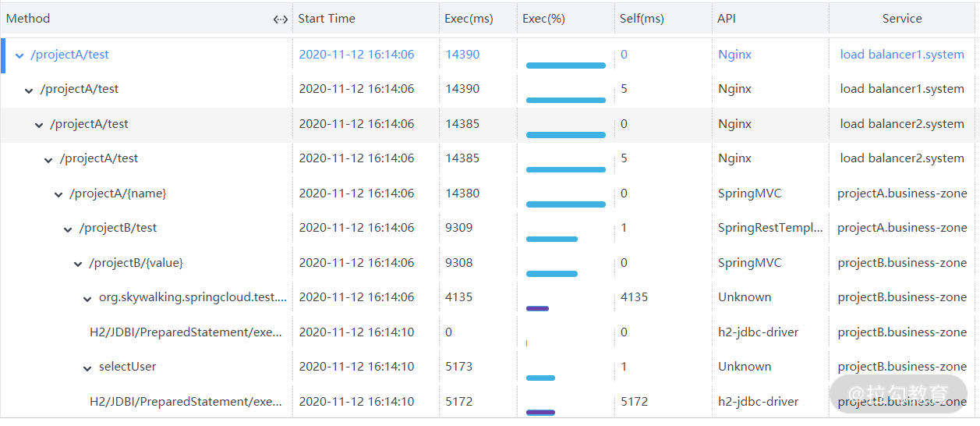Collapse the /projectB/{value} span chevron
Image resolution: width=980 pixels, height=426 pixels.
click(x=78, y=264)
